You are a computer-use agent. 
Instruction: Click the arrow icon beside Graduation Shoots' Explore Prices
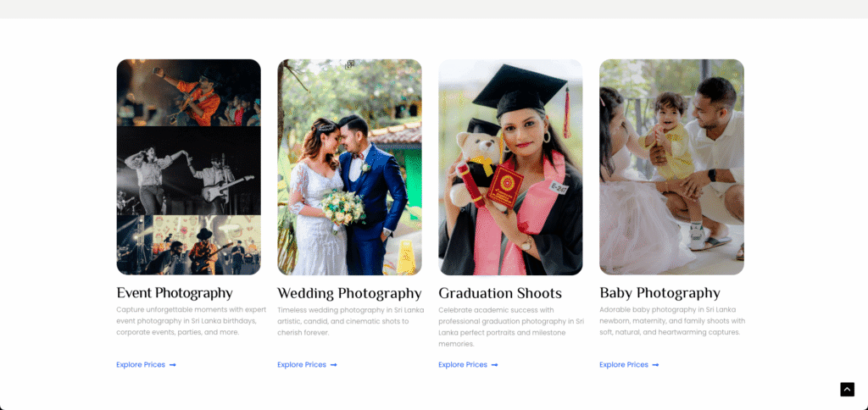(495, 365)
